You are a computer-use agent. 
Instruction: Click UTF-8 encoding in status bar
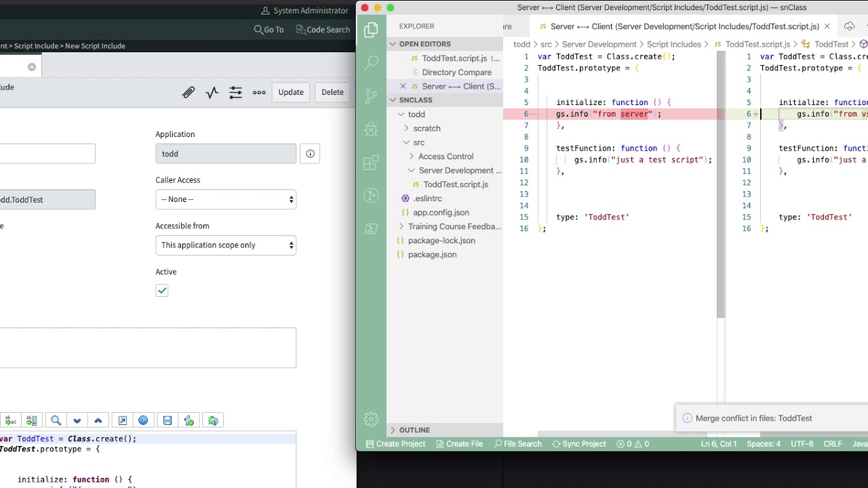(802, 445)
